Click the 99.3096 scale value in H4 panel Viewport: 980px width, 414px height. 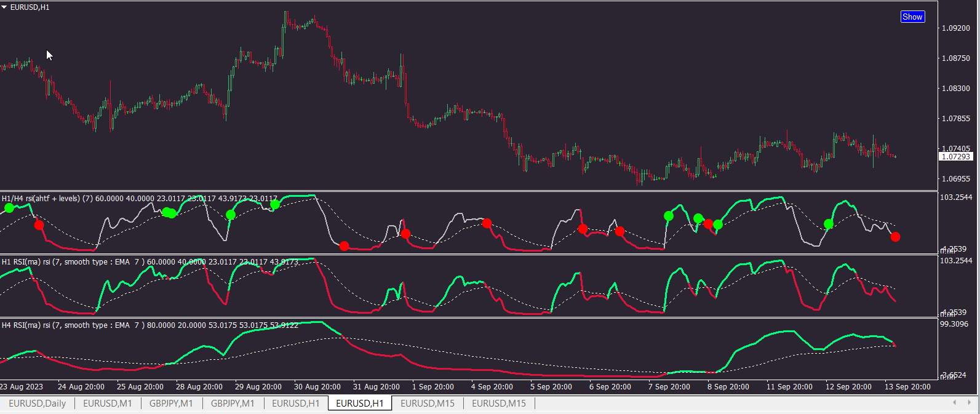(x=954, y=324)
